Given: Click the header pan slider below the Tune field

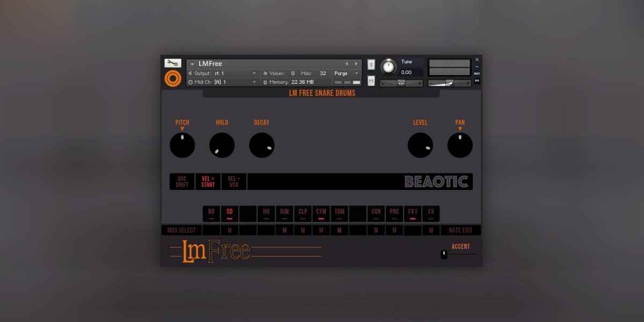Looking at the screenshot, I should tap(401, 83).
